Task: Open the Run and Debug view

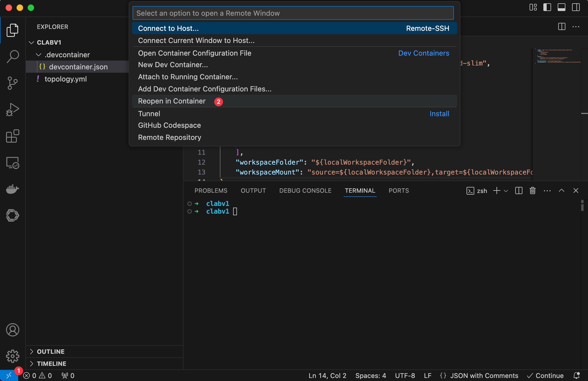Action: [12, 109]
